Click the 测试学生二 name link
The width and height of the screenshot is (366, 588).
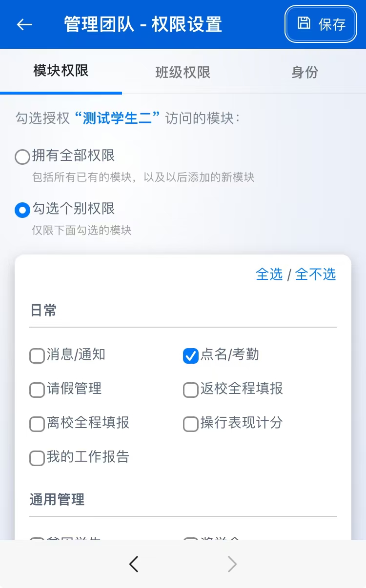click(x=118, y=118)
